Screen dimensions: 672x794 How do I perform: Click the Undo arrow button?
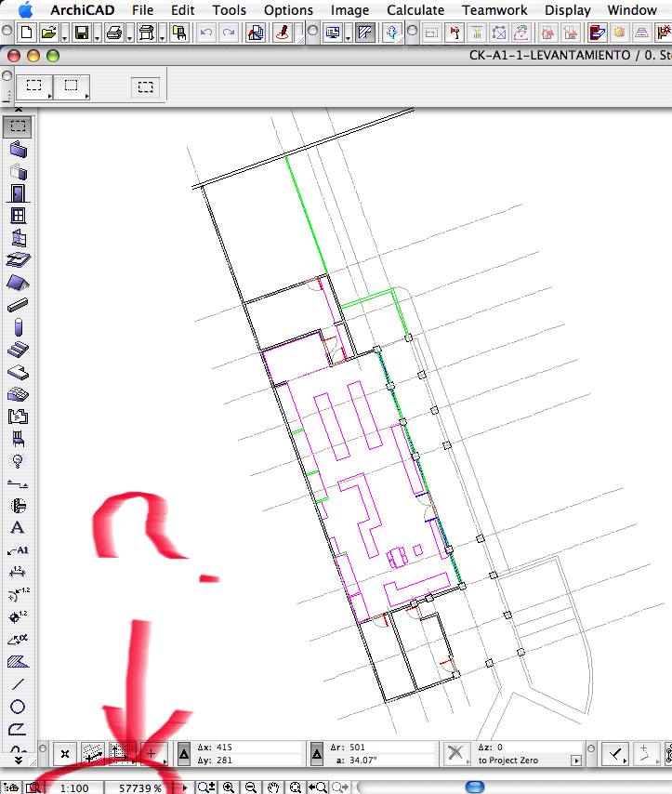[206, 33]
